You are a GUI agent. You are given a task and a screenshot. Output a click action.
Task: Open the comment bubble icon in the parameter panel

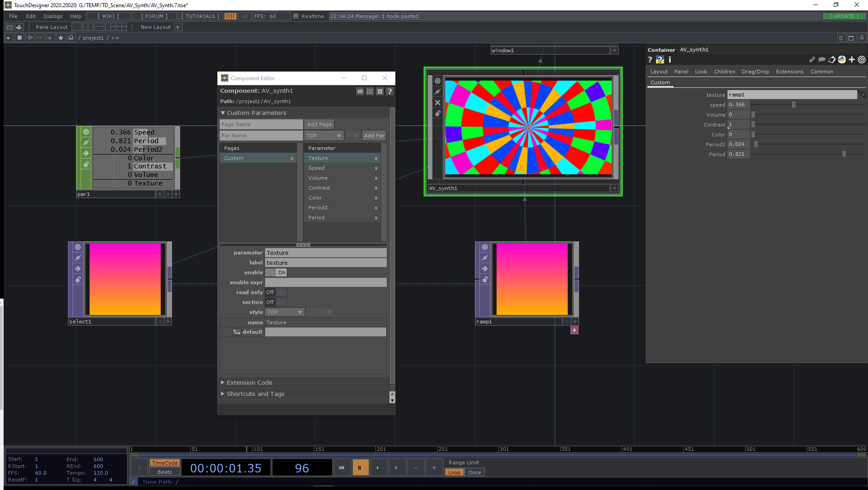pyautogui.click(x=822, y=59)
